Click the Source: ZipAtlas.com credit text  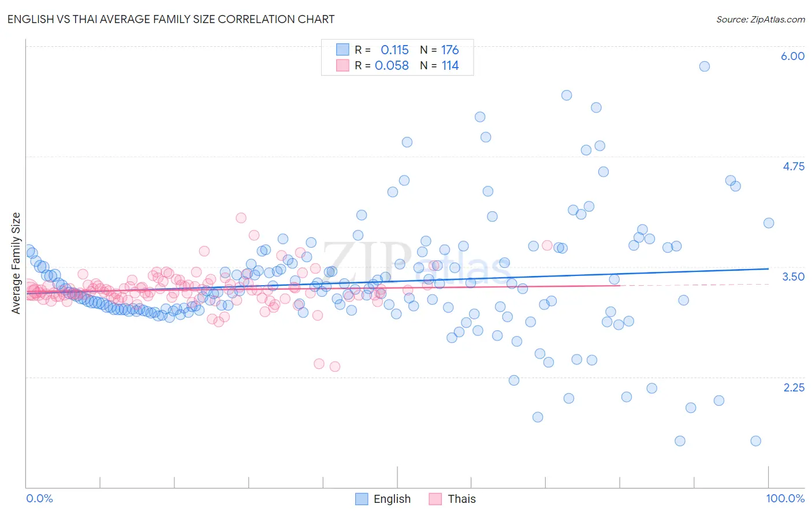[760, 19]
